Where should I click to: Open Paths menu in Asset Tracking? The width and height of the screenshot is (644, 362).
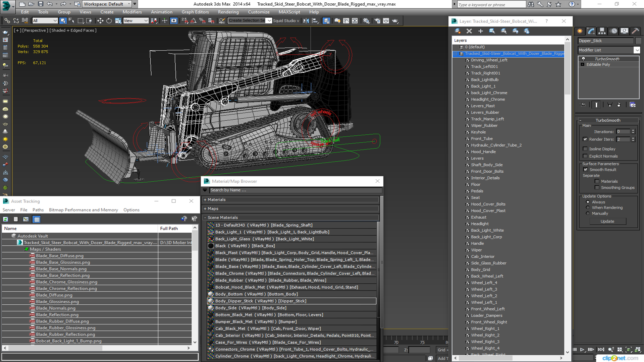tap(38, 210)
